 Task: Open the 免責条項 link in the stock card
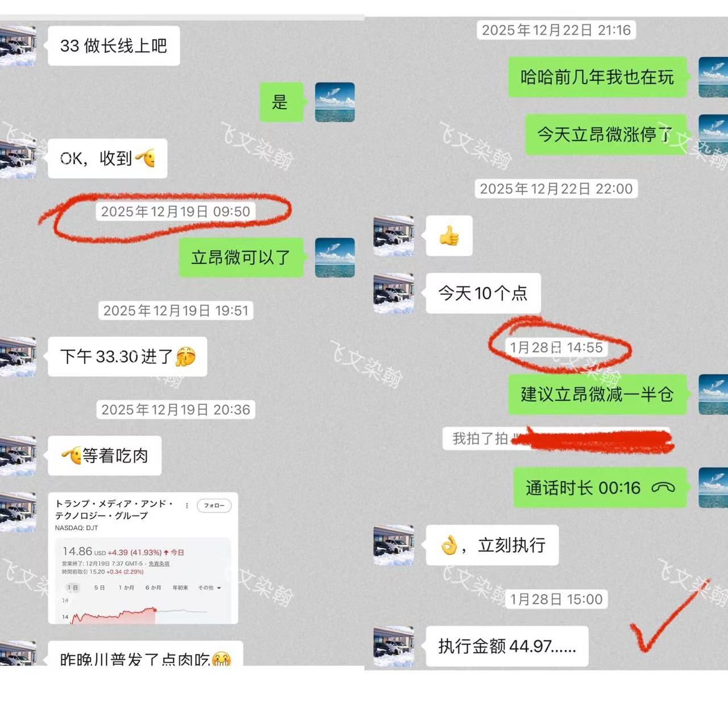tap(159, 564)
